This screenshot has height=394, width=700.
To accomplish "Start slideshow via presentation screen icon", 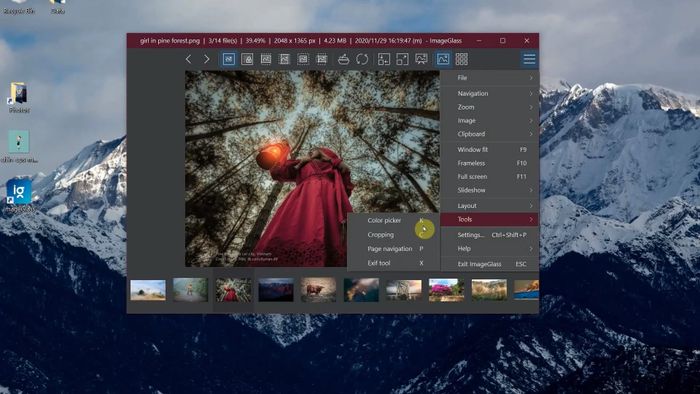I will 421,59.
